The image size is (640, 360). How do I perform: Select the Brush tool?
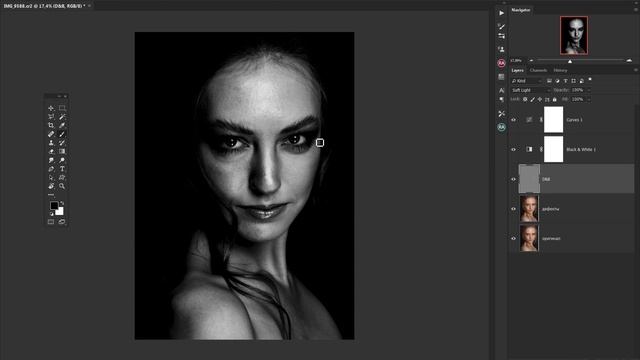point(62,134)
